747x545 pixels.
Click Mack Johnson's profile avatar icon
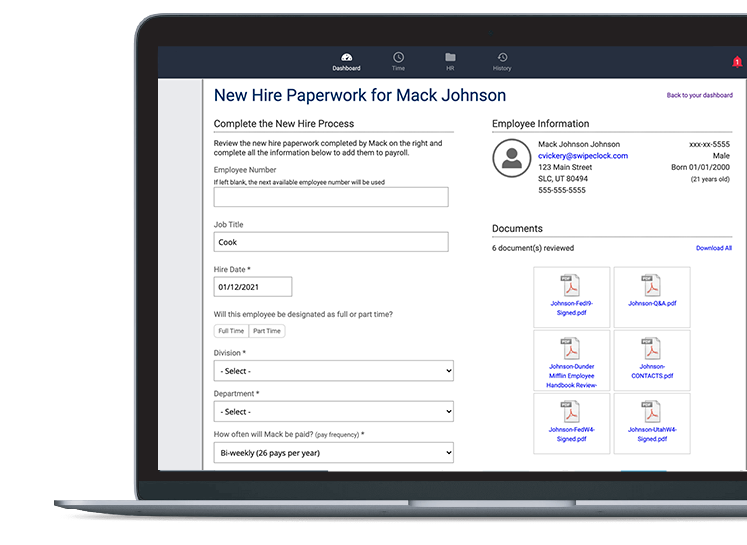512,158
